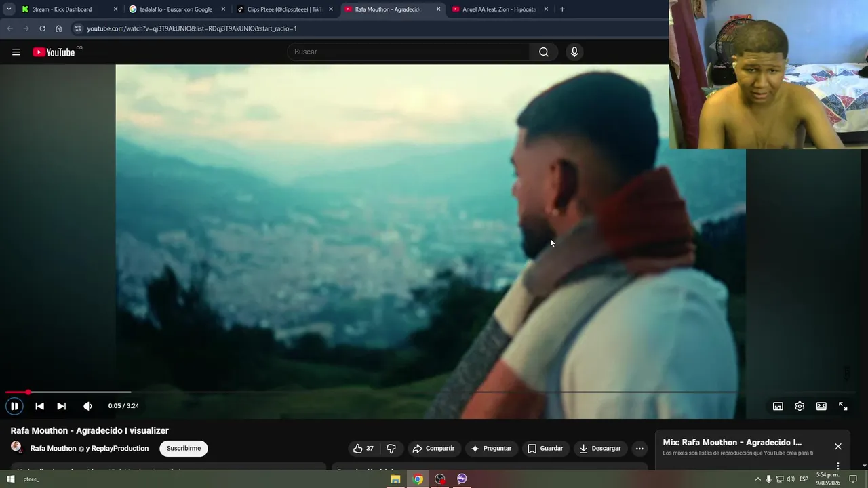
Task: Open Google Chrome from the taskbar
Action: pos(418,479)
